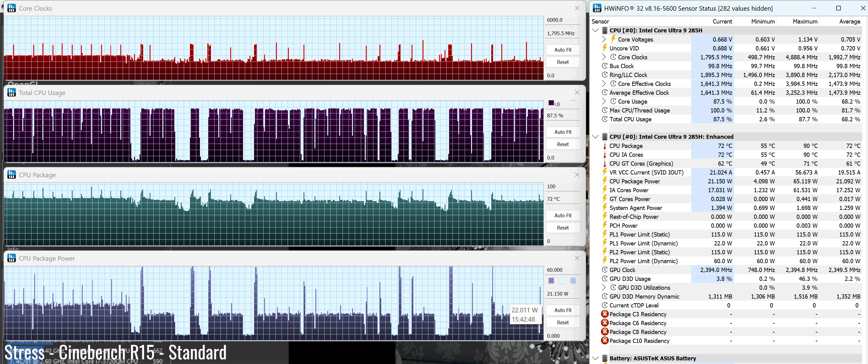Click the lightning icon next to Uncore VID

tap(605, 48)
